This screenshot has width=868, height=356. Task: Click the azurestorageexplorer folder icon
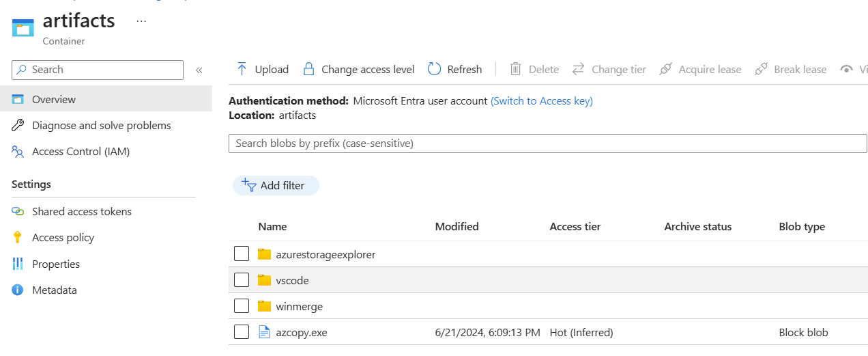265,254
